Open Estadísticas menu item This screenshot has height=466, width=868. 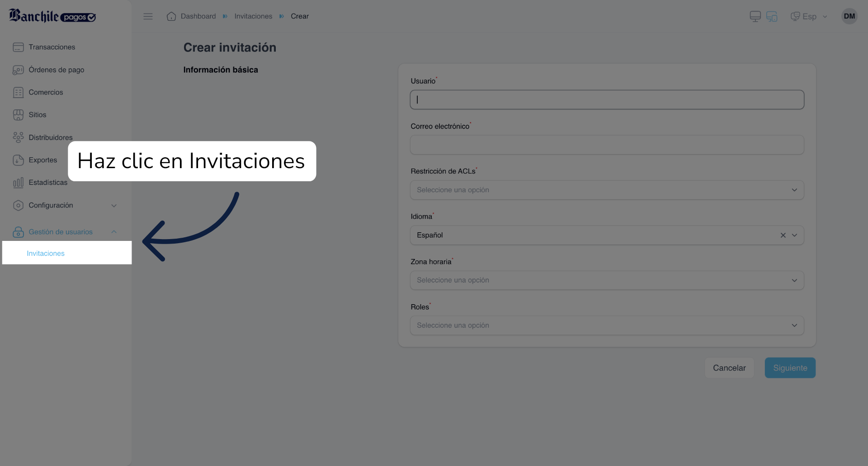coord(48,183)
